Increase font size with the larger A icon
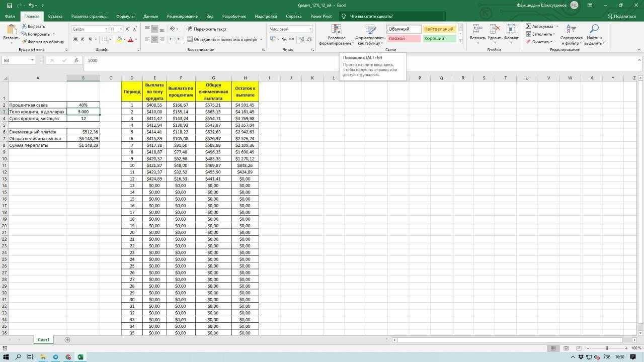This screenshot has width=644, height=362. coord(127,29)
